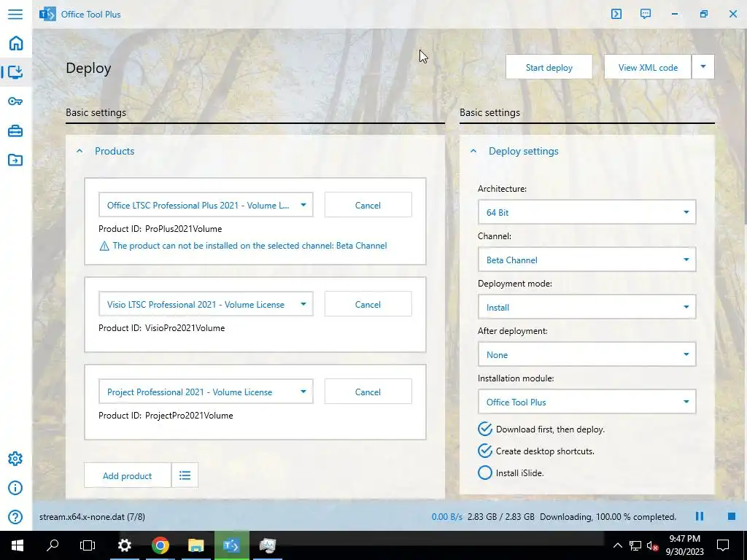Cancel the Office LTSC Professional Plus product
Viewport: 747px width, 560px height.
click(x=368, y=205)
